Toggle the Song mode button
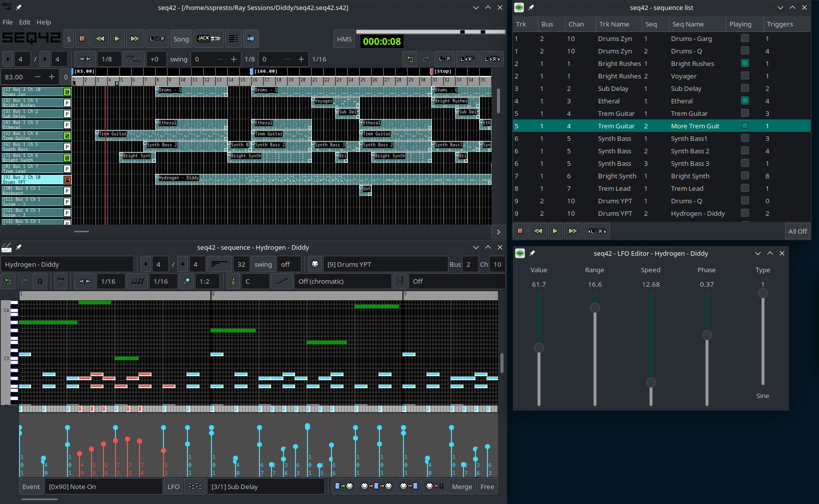 (x=181, y=39)
